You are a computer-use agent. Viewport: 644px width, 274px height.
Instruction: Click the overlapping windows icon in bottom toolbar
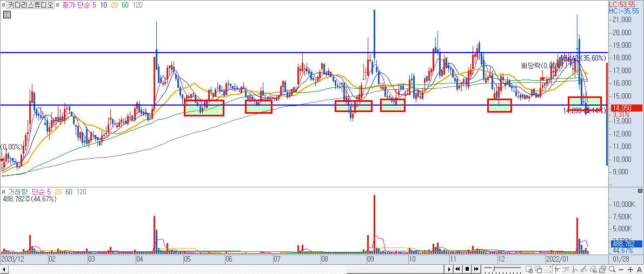tap(538, 270)
